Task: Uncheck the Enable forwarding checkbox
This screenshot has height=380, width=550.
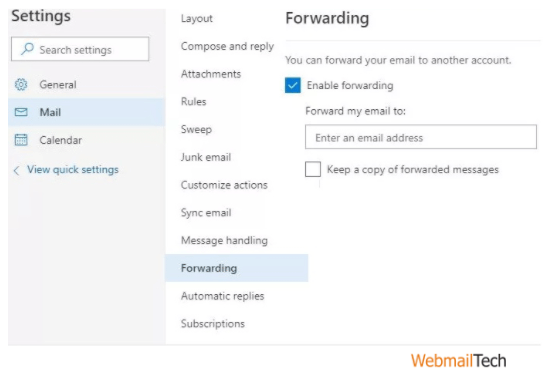Action: coord(293,85)
